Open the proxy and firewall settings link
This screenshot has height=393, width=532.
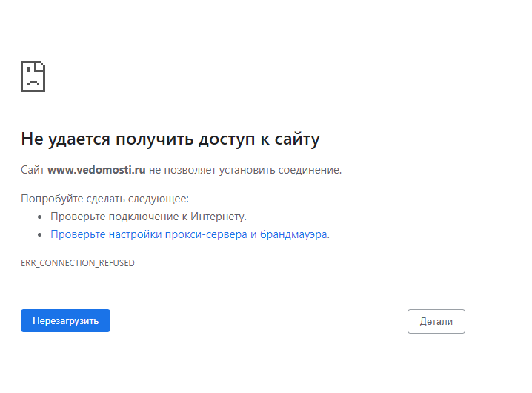[189, 234]
